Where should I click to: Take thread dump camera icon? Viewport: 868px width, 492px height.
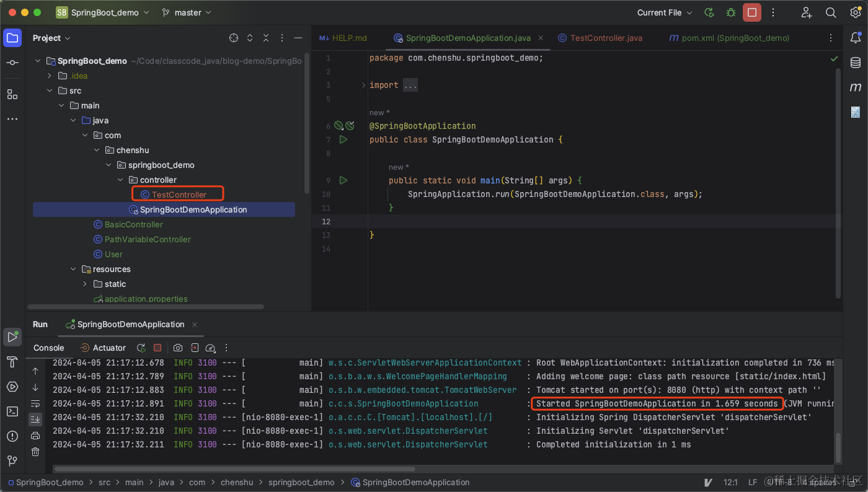click(x=178, y=348)
